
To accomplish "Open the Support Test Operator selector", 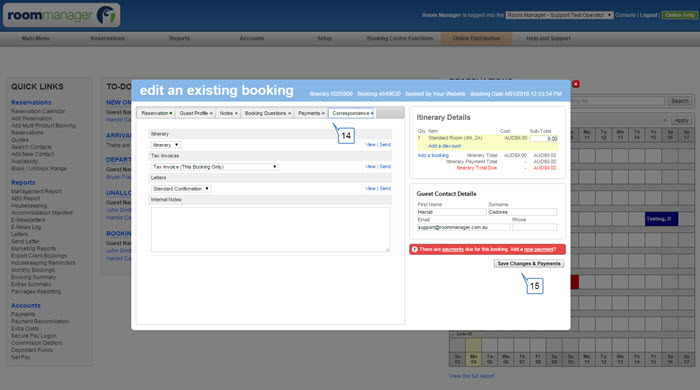I will [559, 15].
